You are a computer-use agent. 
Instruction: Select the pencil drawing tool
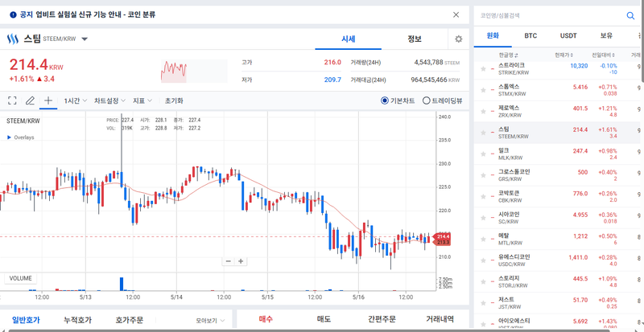pos(30,100)
